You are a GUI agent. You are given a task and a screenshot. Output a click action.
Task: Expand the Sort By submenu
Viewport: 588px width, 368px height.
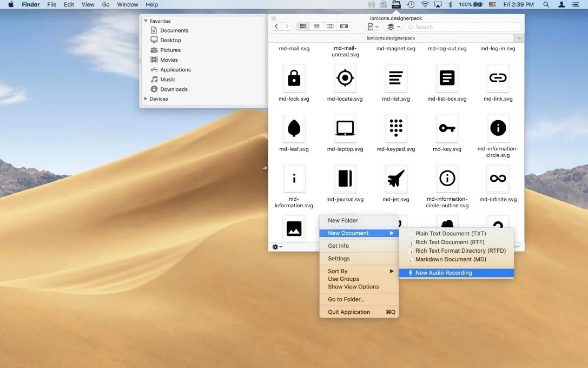click(359, 271)
